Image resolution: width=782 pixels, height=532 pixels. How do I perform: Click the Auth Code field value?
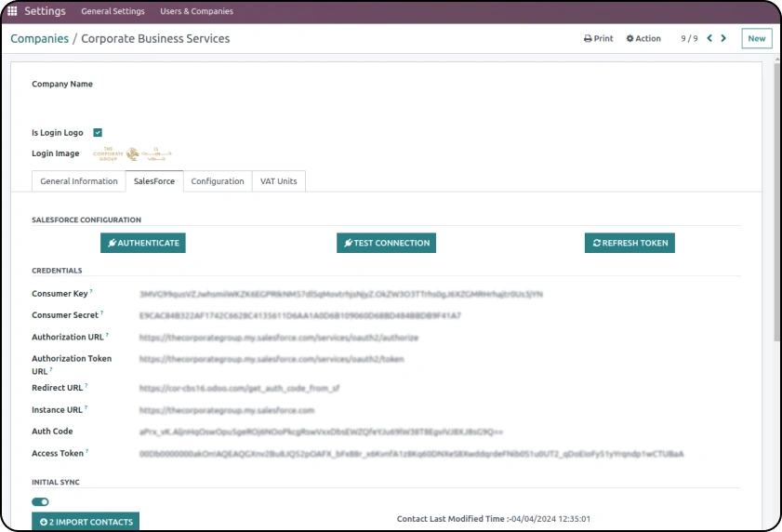(x=321, y=432)
